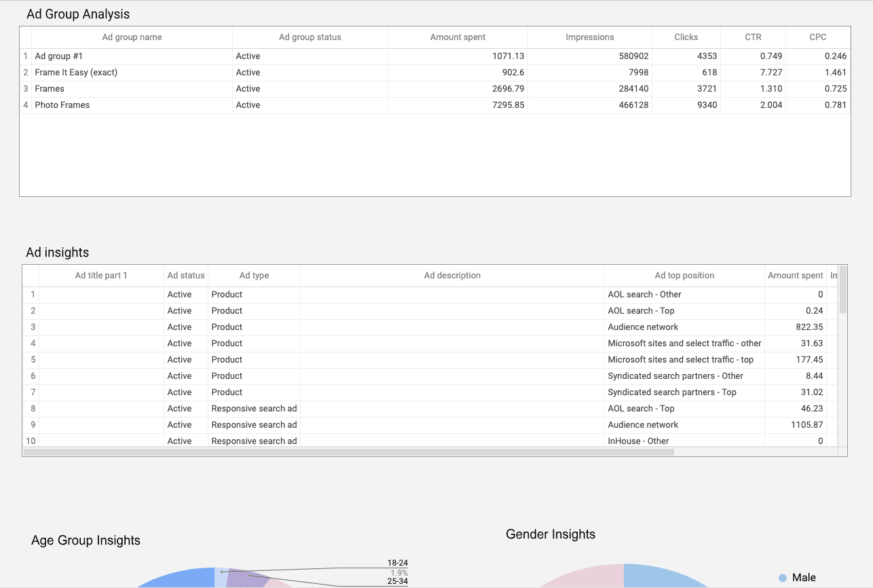
Task: Select 'Frames' ad group cell
Action: pyautogui.click(x=132, y=89)
